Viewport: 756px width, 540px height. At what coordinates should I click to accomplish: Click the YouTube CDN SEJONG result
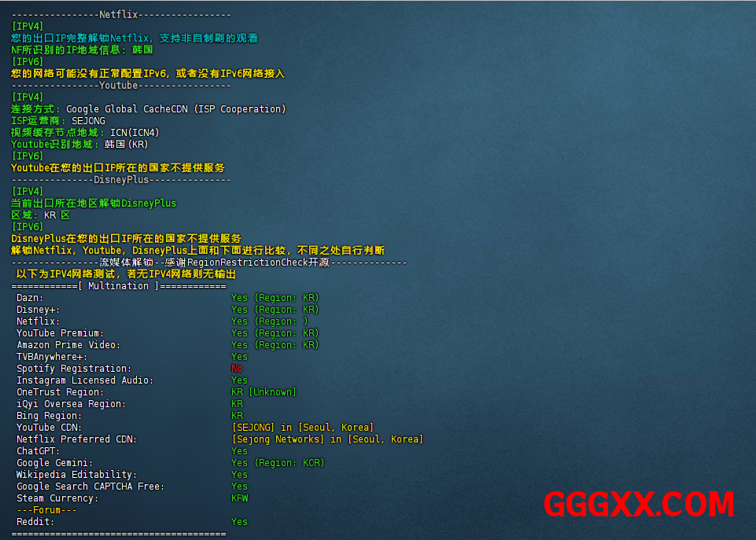tap(302, 428)
